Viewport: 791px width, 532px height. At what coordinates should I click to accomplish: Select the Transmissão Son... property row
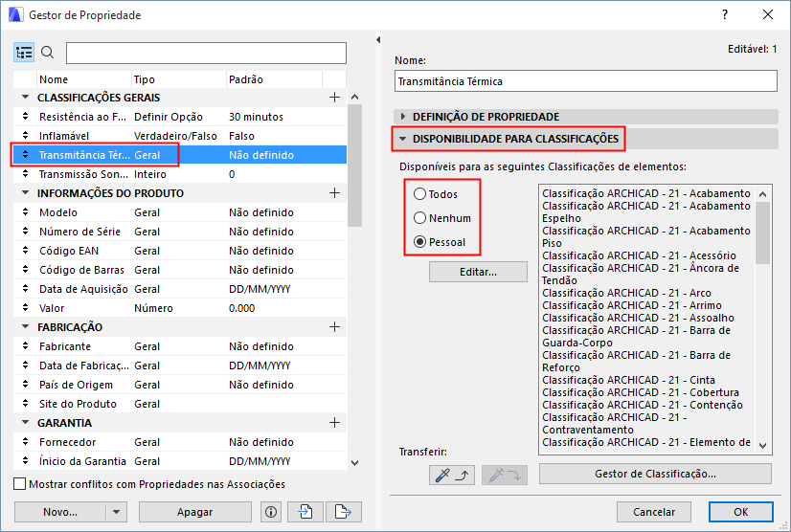(180, 174)
